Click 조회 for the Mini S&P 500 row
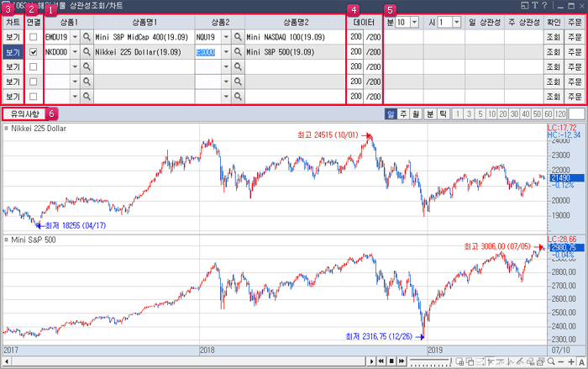Viewport: 588px width, 369px height. click(553, 52)
